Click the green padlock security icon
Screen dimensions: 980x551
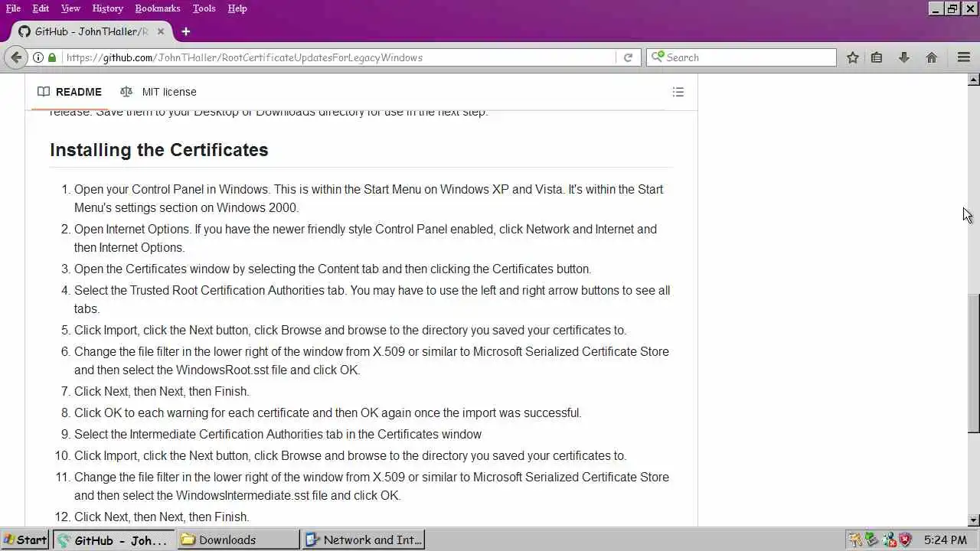[x=52, y=57]
